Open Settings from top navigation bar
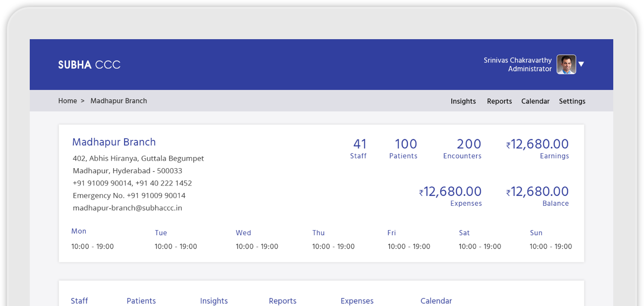 click(x=572, y=101)
